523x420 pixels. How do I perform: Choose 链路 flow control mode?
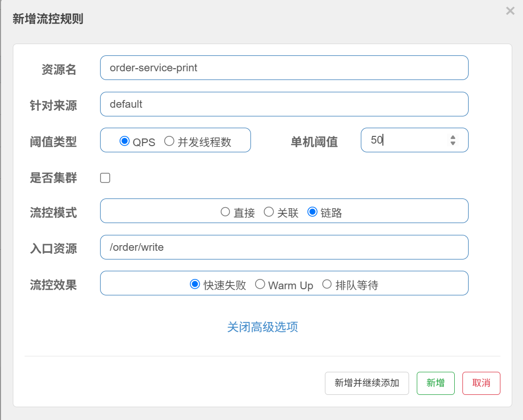click(312, 212)
